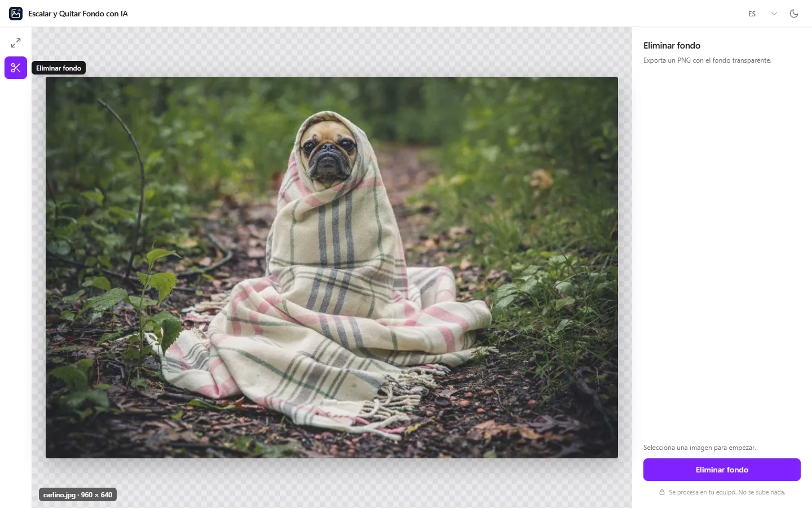The height and width of the screenshot is (508, 812).
Task: Click the app logo icon
Action: point(16,14)
